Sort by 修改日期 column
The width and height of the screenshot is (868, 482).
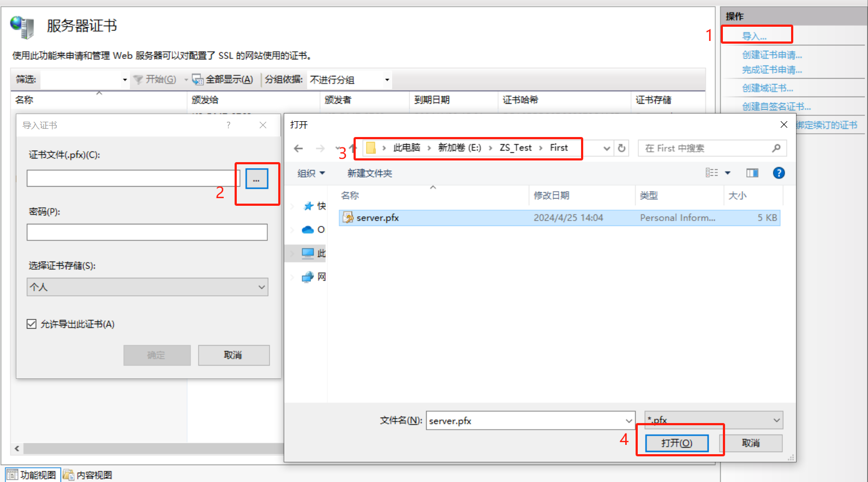[552, 195]
